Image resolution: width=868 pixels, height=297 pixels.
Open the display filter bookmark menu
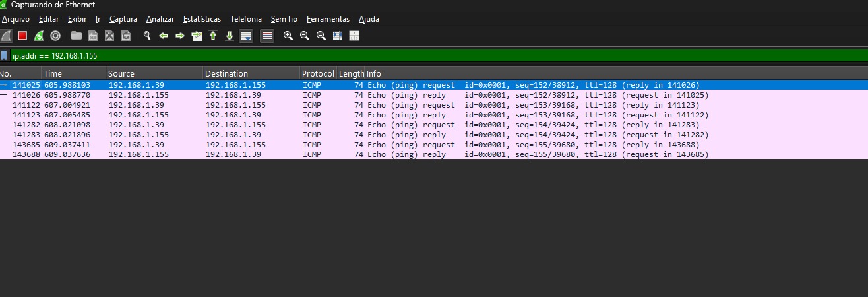[5, 56]
